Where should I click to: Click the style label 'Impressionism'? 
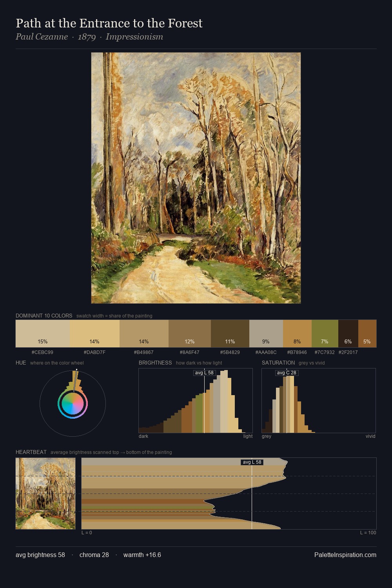[x=134, y=37]
